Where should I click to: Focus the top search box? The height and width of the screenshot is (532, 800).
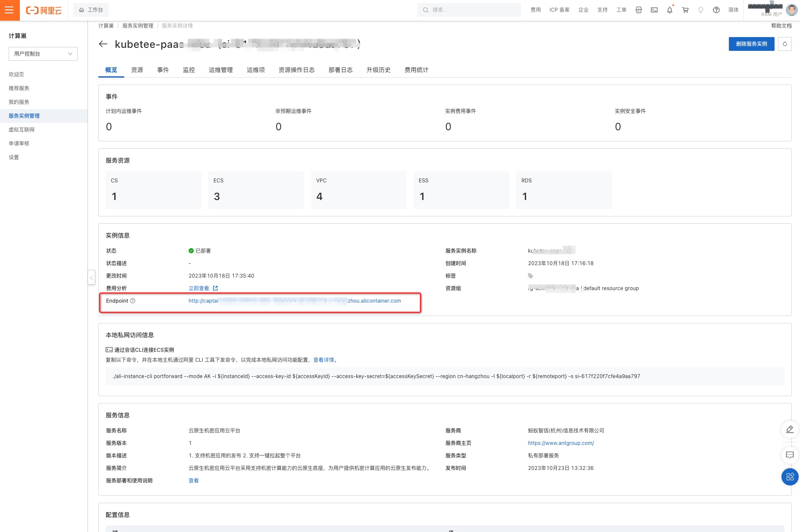click(469, 10)
